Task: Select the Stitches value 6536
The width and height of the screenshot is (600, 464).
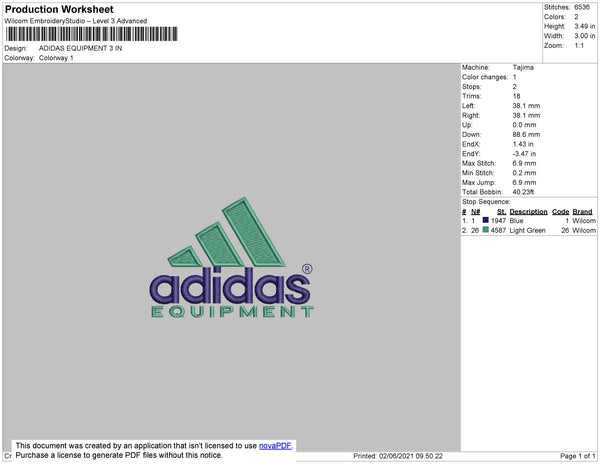Action: coord(582,7)
